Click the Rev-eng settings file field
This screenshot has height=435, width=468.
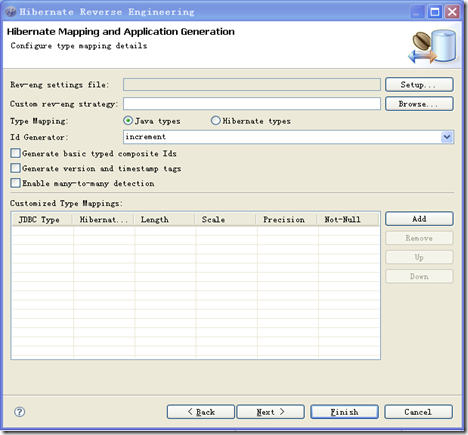click(x=252, y=85)
